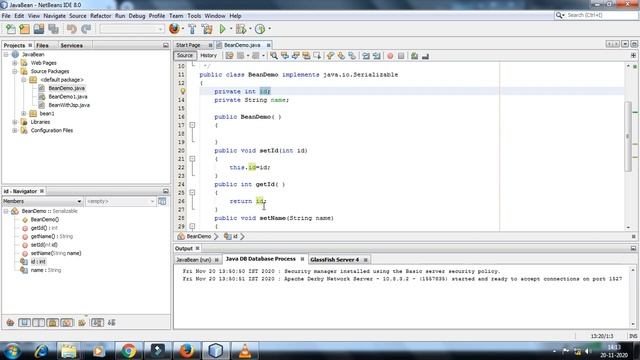Click the Build Project hammer icon
The width and height of the screenshot is (640, 360).
pos(192,29)
